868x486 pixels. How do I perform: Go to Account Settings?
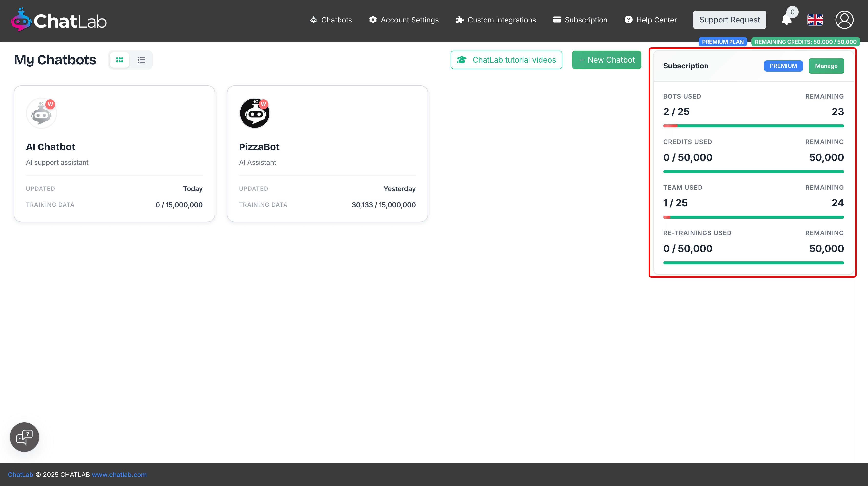point(404,20)
